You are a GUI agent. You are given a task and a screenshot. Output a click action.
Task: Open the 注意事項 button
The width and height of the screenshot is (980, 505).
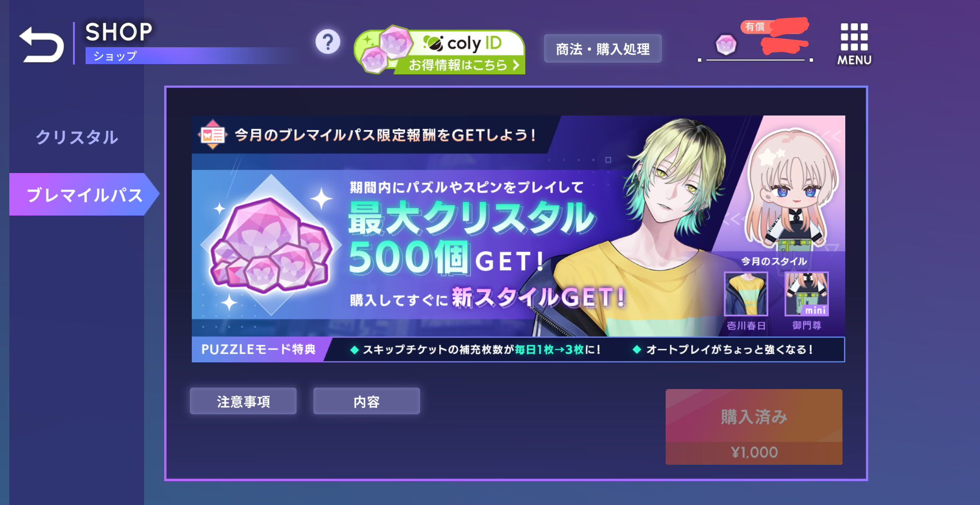[243, 401]
